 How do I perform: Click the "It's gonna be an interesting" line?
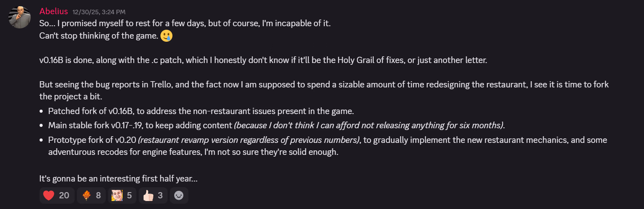(x=118, y=179)
